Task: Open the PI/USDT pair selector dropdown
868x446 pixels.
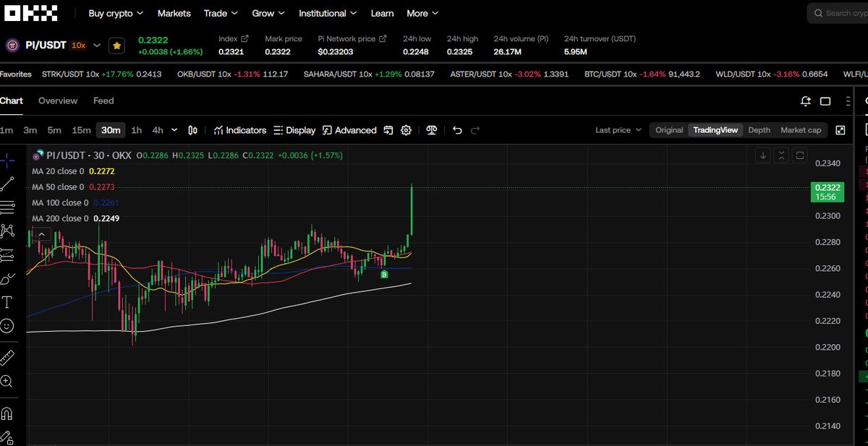Action: (97, 45)
